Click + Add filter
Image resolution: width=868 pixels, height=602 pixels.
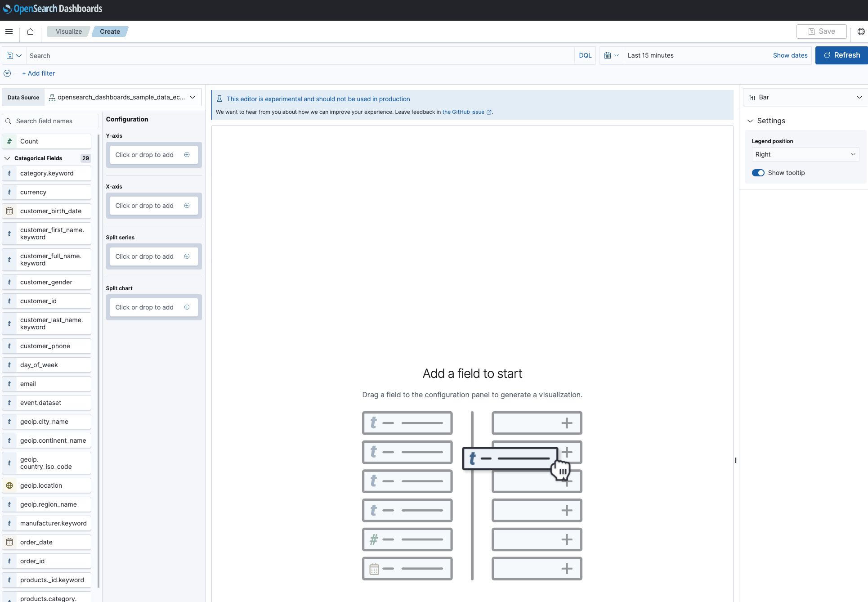[39, 73]
